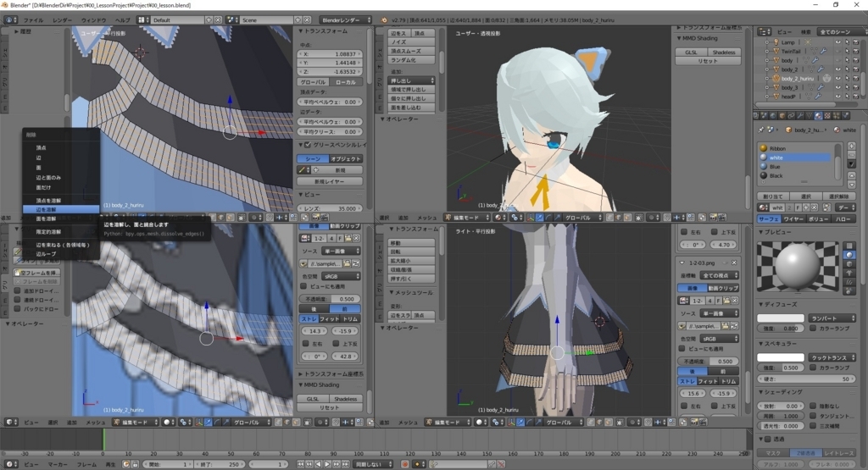The image size is (868, 470).
Task: Open the Object properties tab cube
Action: tap(782, 115)
